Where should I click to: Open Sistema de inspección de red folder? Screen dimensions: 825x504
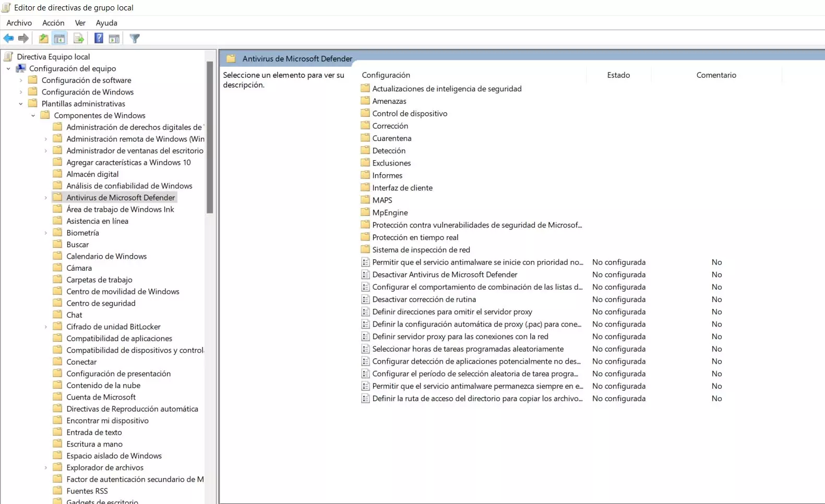421,249
